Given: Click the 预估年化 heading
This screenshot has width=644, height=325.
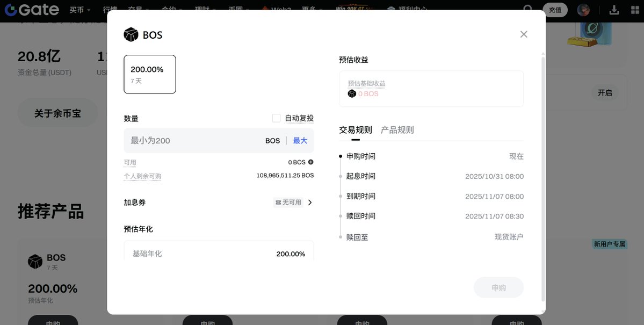Looking at the screenshot, I should (x=139, y=229).
